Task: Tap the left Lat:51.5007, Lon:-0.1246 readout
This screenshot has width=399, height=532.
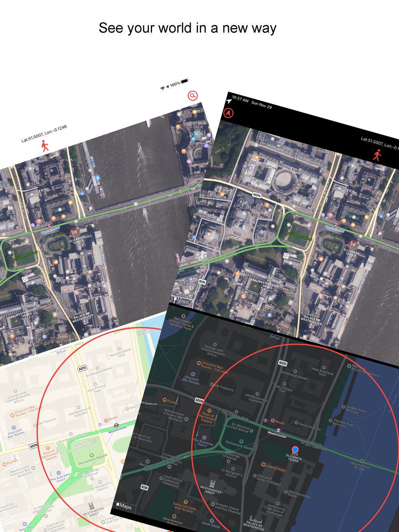Action: (44, 134)
